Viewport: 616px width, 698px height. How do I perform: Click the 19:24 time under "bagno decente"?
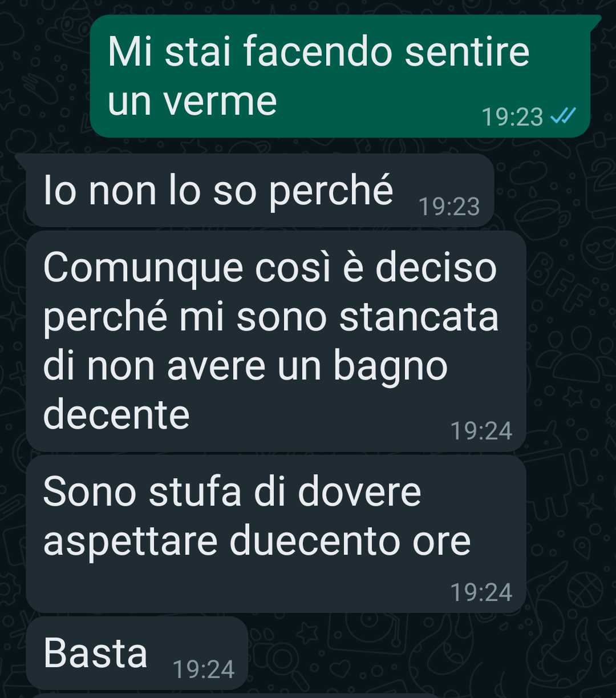(x=481, y=431)
